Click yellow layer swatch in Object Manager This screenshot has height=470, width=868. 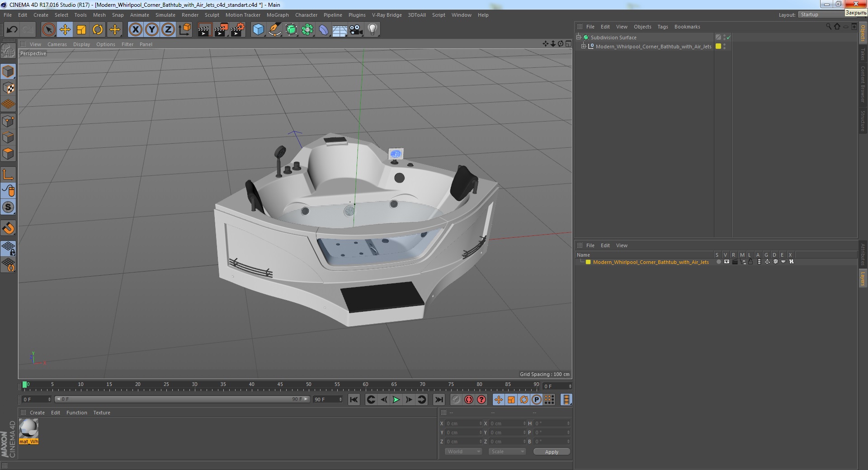(x=718, y=46)
